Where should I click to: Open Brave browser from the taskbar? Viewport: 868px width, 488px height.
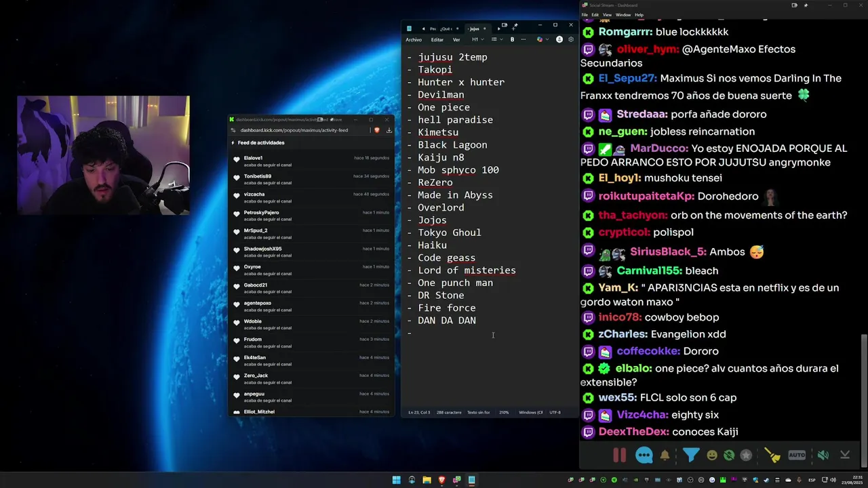click(x=442, y=481)
